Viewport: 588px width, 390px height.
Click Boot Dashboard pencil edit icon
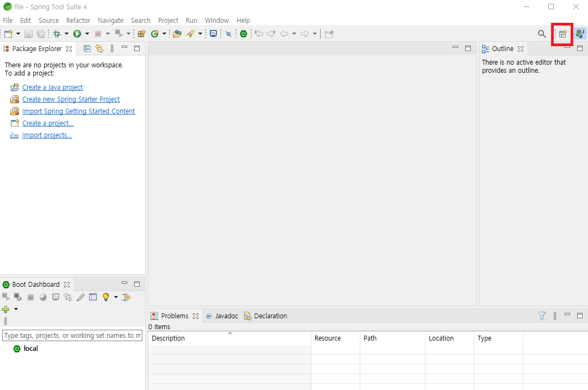(80, 298)
